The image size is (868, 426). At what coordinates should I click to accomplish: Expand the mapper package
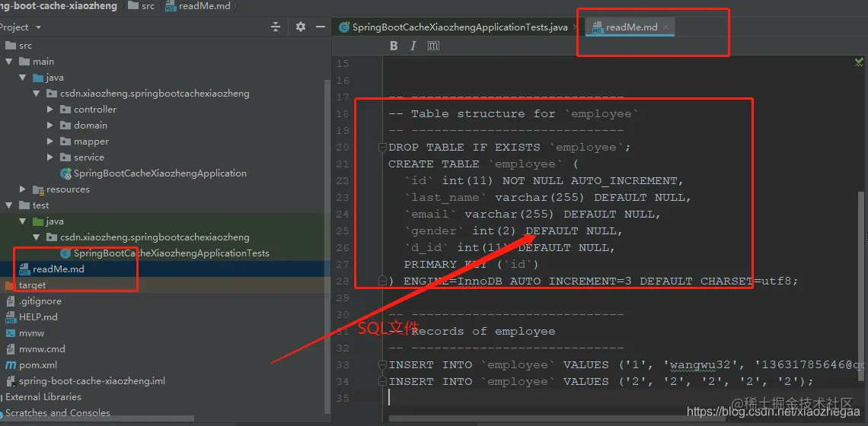point(50,141)
